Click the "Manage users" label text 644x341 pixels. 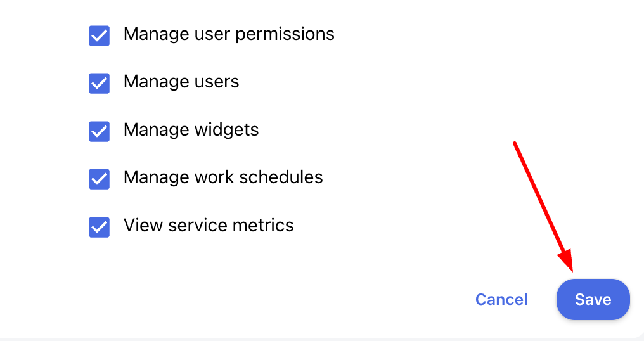181,82
